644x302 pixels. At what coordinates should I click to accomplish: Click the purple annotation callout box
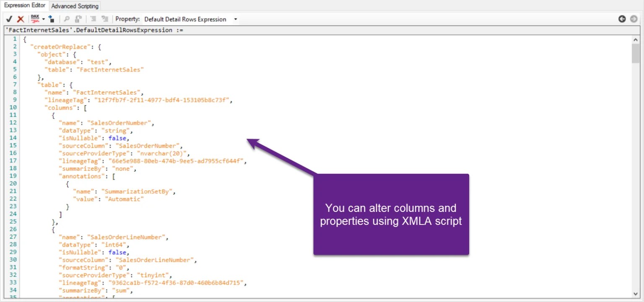[x=391, y=214]
